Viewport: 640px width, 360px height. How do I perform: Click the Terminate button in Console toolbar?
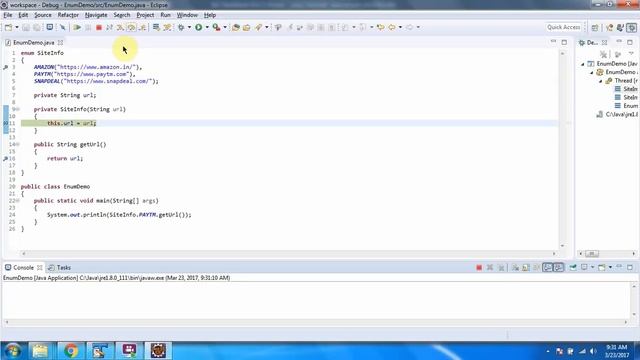tap(479, 267)
